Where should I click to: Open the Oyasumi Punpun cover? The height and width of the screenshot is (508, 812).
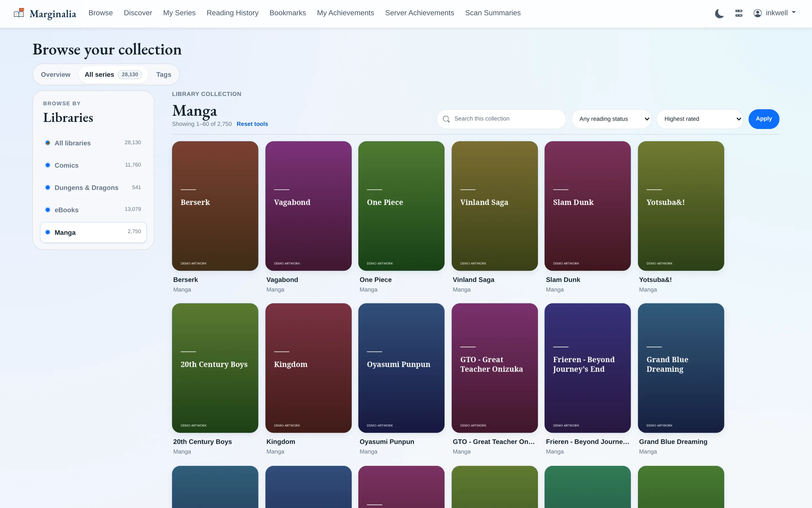[x=401, y=368]
